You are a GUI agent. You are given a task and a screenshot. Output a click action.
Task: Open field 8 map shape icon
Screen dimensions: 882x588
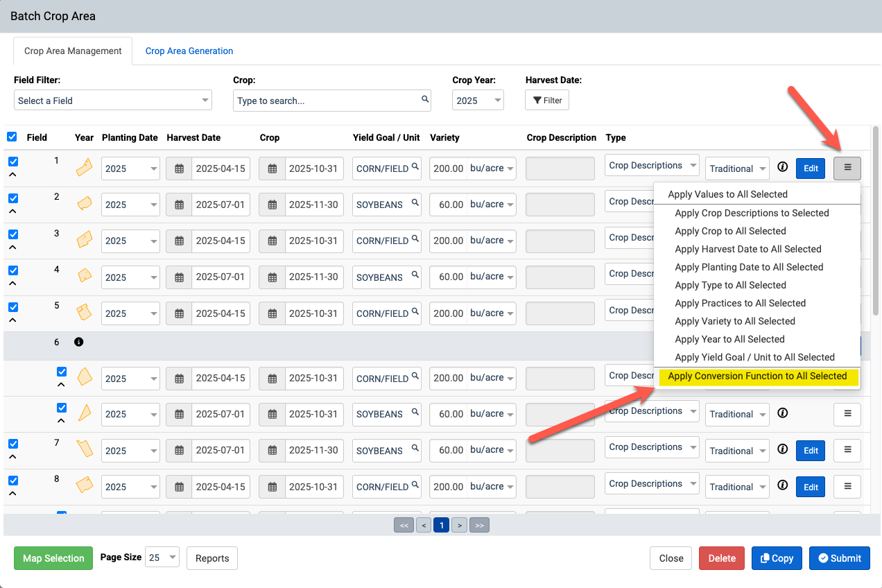pos(84,485)
